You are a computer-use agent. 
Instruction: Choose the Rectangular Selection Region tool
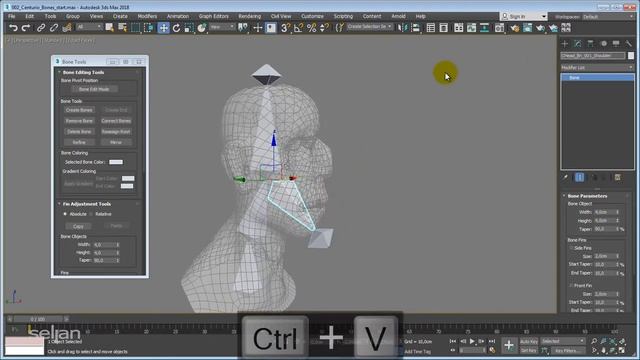136,28
